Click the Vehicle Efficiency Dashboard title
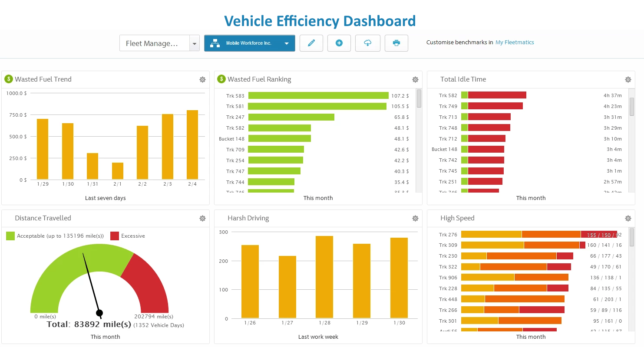 click(x=320, y=21)
